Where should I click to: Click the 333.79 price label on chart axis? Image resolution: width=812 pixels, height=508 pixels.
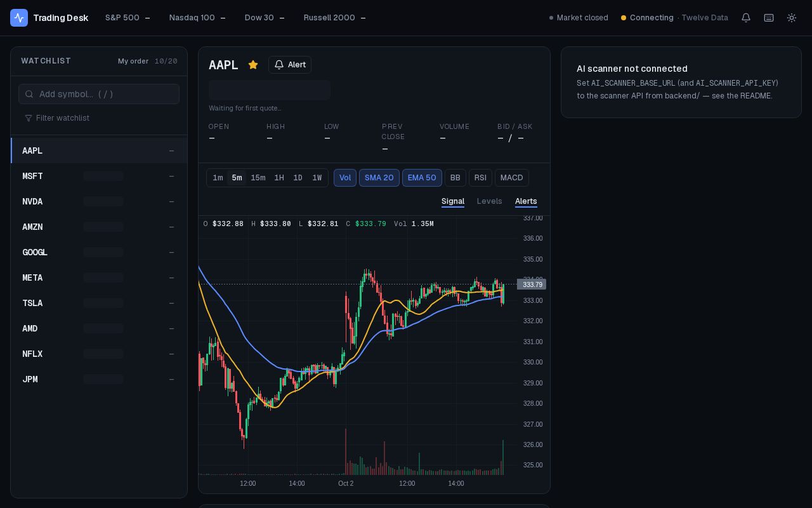coord(532,284)
